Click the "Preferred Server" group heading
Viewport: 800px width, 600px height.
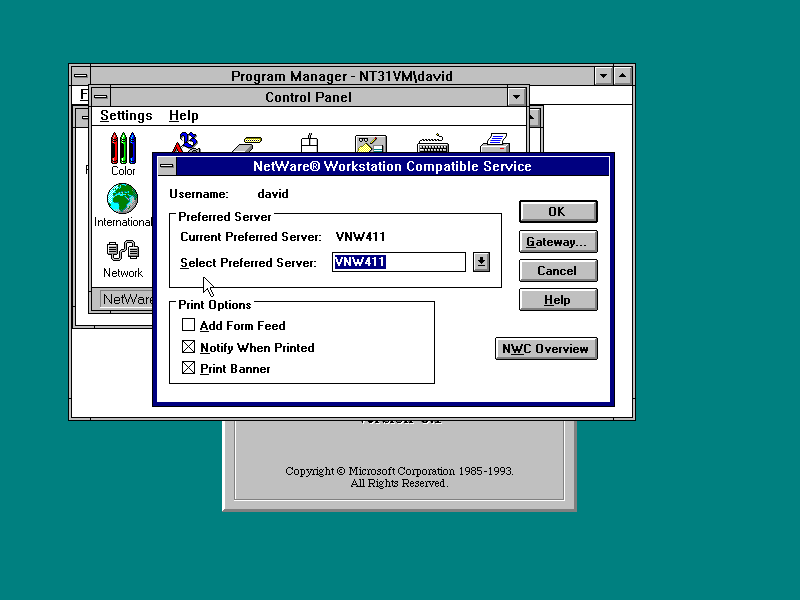(225, 217)
